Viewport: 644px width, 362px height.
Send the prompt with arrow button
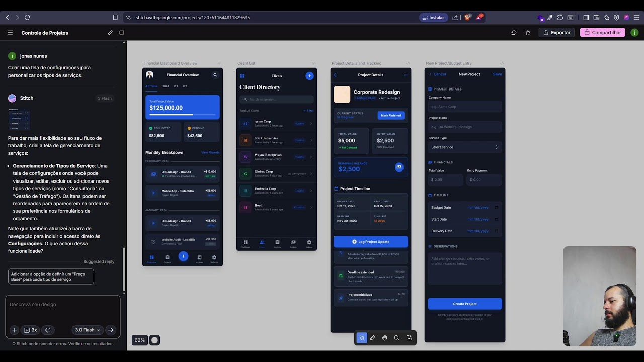pyautogui.click(x=111, y=330)
